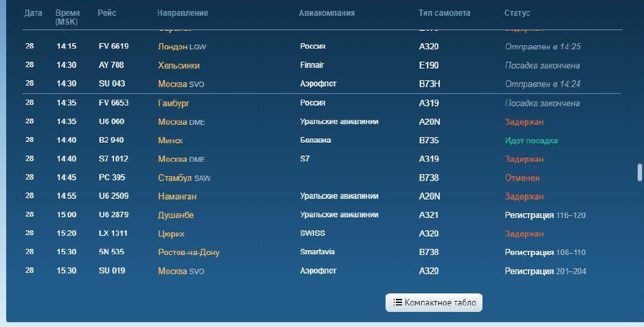Select flight number AY 708
Screen dimensions: 644x327
[111, 65]
